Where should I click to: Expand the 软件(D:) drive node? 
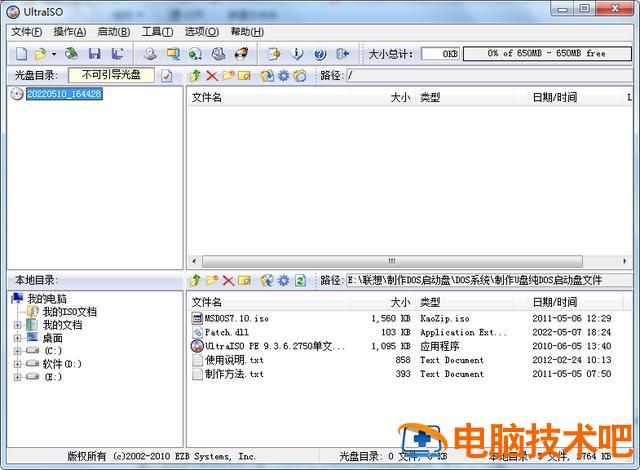pyautogui.click(x=17, y=364)
